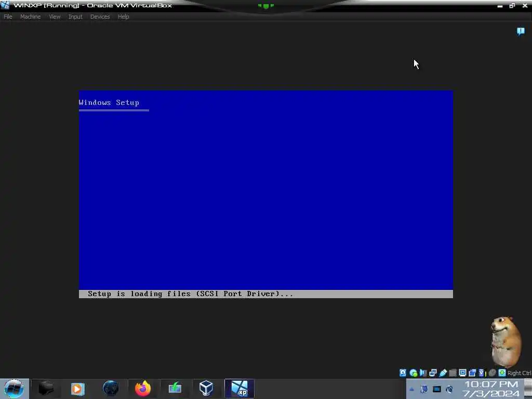Open VirtualBox Manager from taskbar

pyautogui.click(x=206, y=388)
